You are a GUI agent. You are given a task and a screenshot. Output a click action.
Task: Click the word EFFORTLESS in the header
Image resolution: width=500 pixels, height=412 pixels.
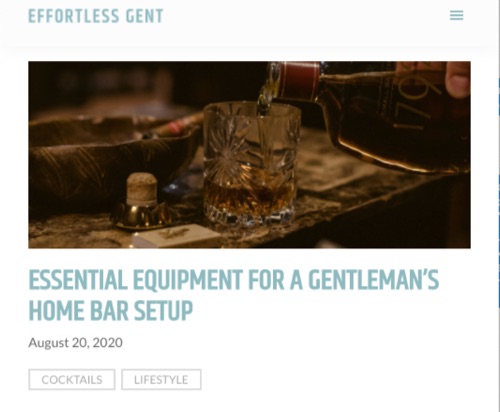click(x=74, y=16)
